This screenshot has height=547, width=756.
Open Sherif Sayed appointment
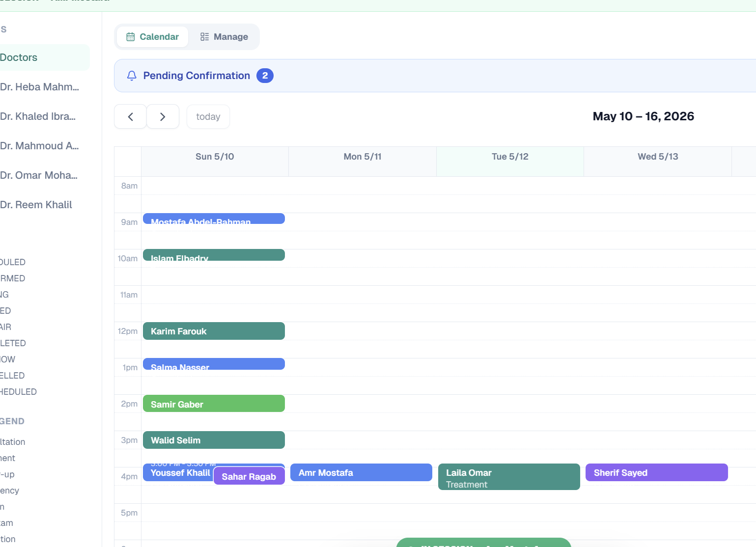(x=657, y=472)
